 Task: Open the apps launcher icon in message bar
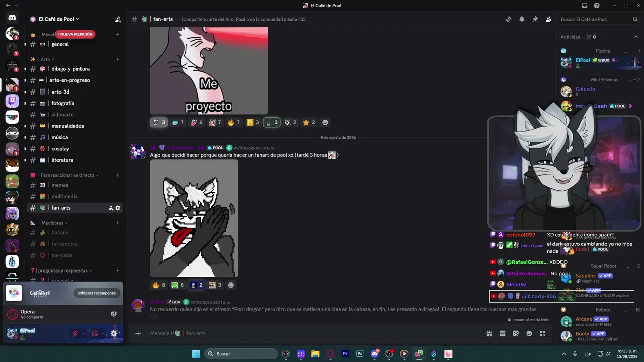542,333
